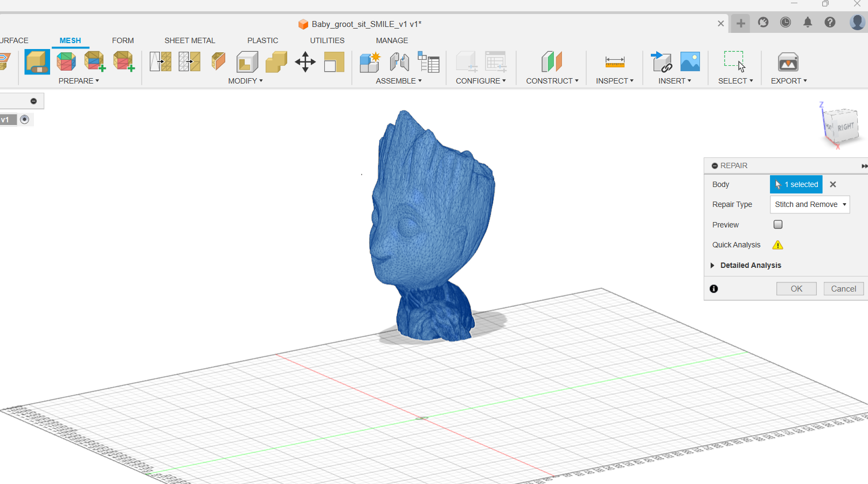Dock the Repair panel with double arrows

[x=864, y=166]
